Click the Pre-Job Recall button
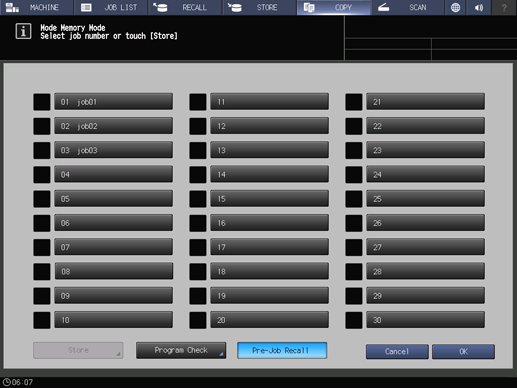Viewport: 517px width, 388px height. (282, 350)
